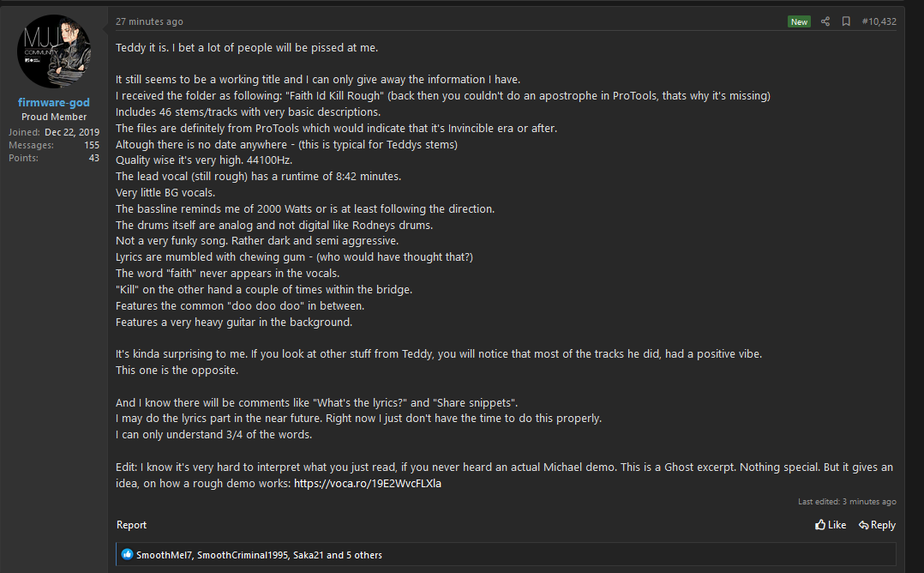Click the Reply button text
Image resolution: width=924 pixels, height=573 pixels.
coord(883,525)
